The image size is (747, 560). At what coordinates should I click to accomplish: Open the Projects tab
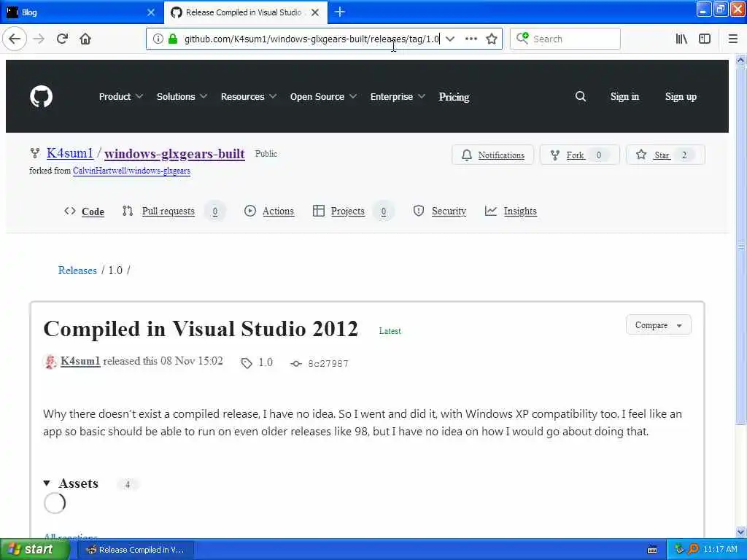(x=352, y=211)
